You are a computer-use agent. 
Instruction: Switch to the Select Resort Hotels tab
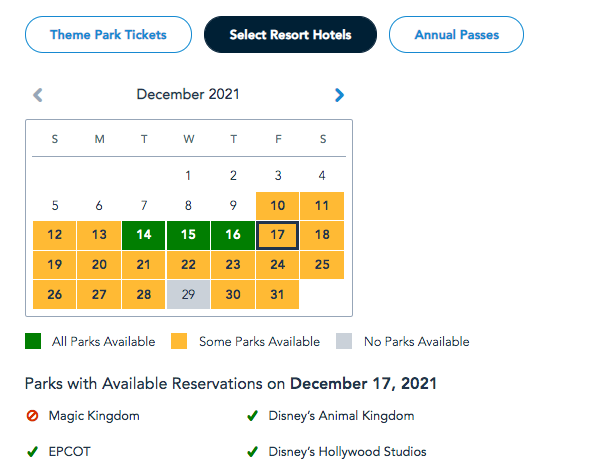[x=290, y=35]
